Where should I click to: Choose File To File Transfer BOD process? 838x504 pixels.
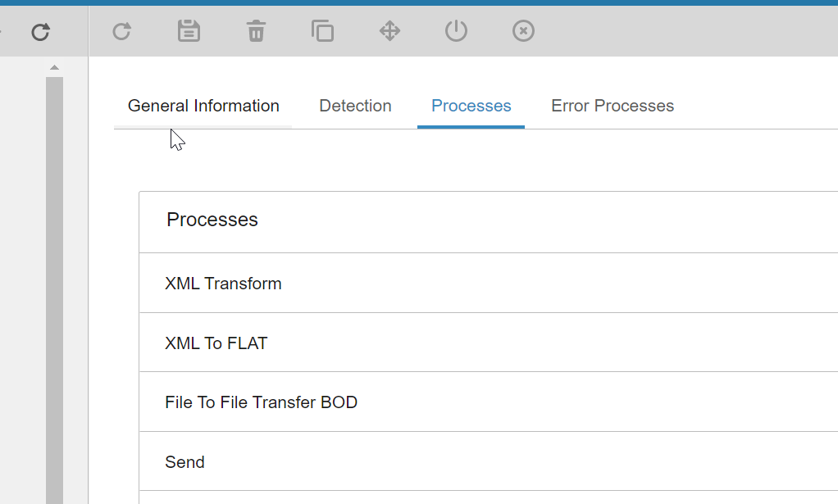click(261, 402)
